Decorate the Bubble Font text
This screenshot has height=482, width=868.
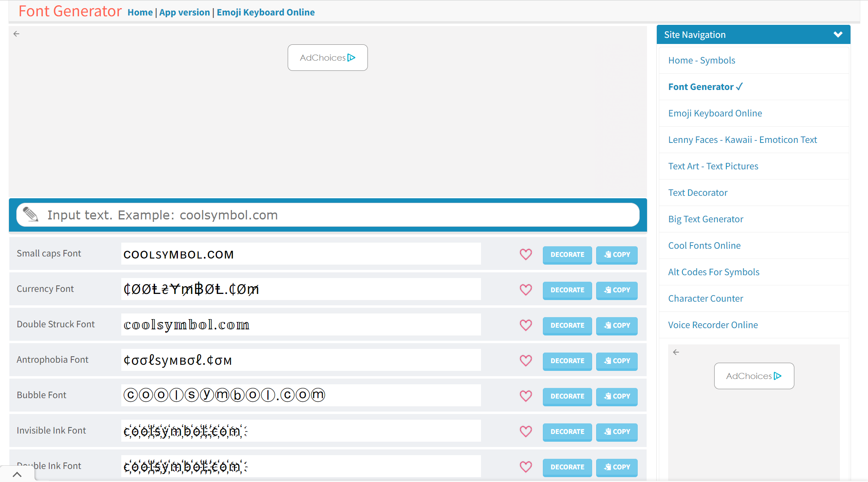pos(567,397)
